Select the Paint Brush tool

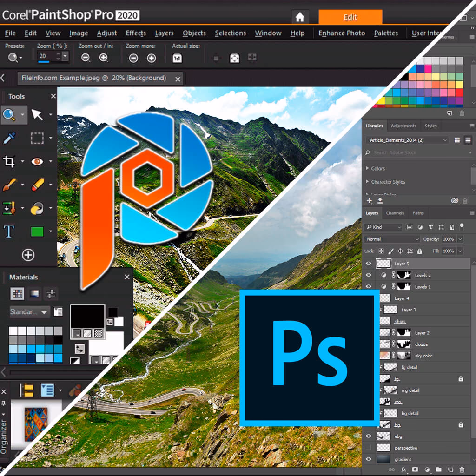(8, 185)
